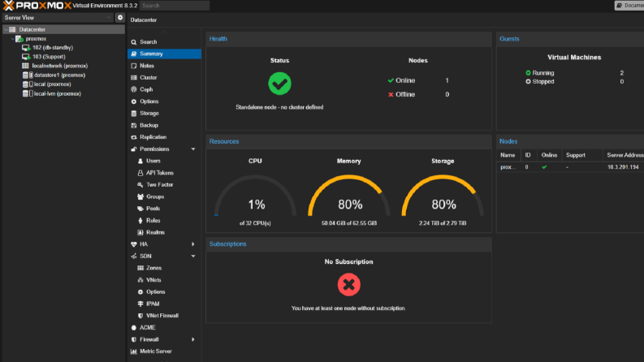644x362 pixels.
Task: Collapse the Permissions submenu arrow
Action: click(193, 149)
